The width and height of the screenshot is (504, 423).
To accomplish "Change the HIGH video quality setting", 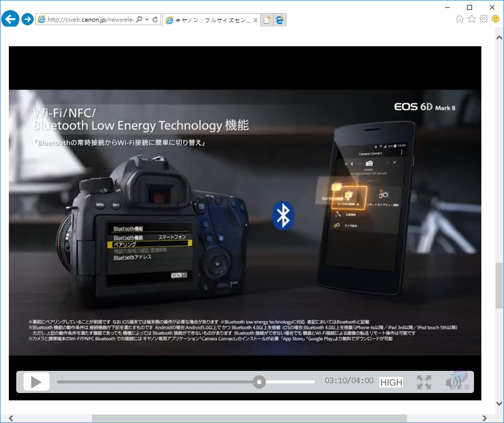I will tap(391, 382).
